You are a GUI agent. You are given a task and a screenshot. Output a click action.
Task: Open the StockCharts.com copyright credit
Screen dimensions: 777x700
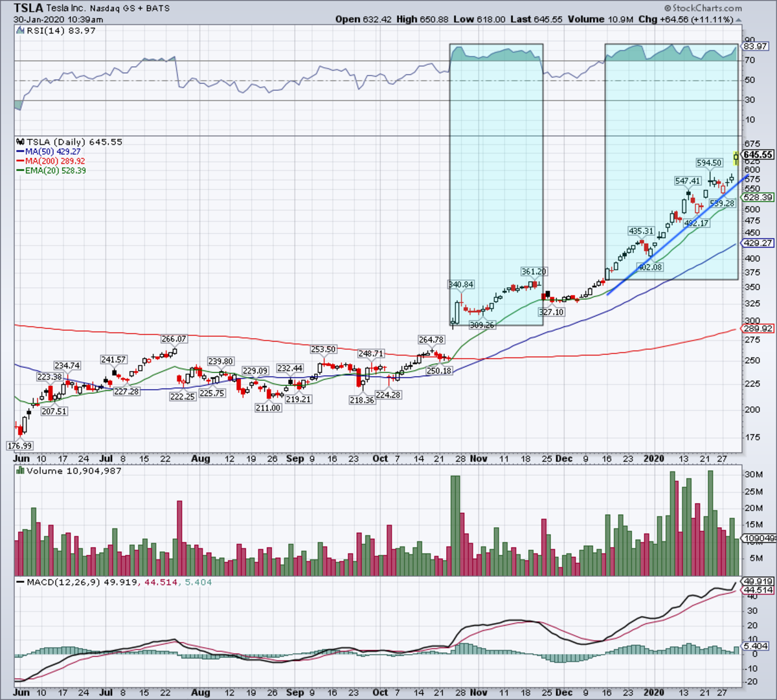click(x=704, y=8)
